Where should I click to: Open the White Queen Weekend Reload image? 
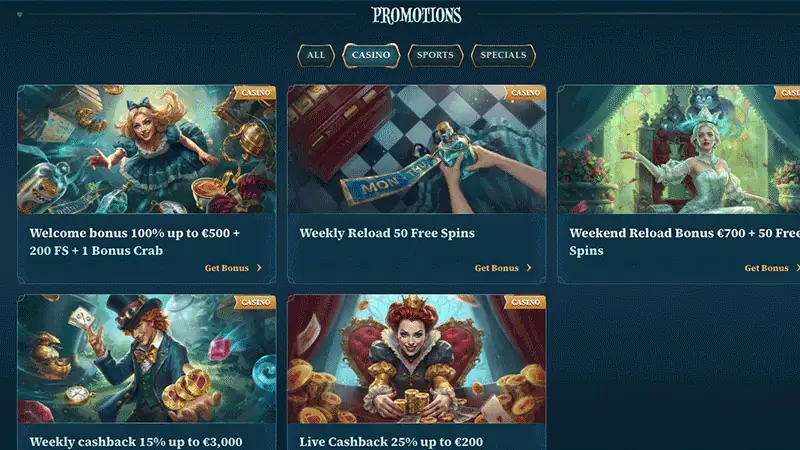(679, 149)
